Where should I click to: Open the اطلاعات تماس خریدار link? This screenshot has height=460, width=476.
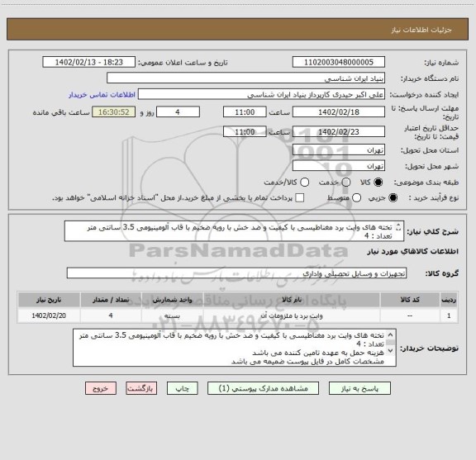102,95
